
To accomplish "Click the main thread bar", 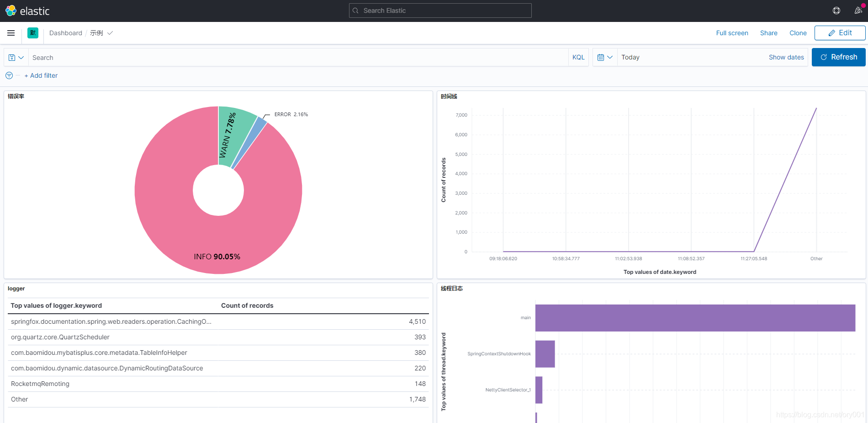I will point(695,318).
